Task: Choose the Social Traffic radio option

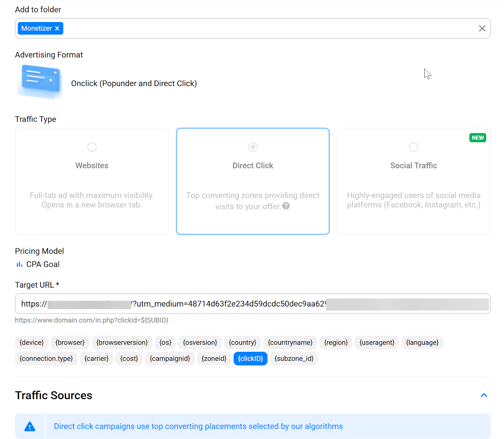Action: [413, 147]
